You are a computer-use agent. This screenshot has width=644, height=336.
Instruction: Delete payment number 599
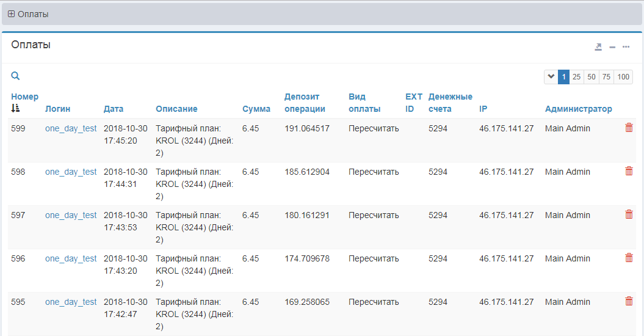[x=629, y=128]
